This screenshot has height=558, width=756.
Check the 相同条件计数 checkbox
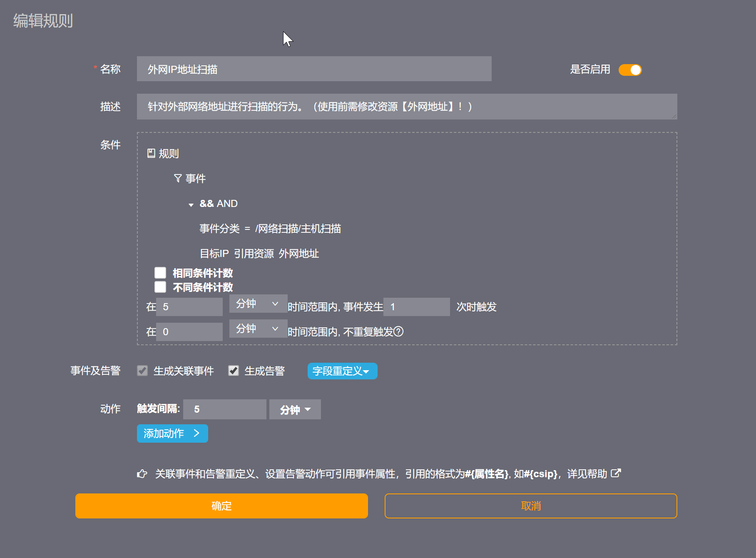pos(160,273)
